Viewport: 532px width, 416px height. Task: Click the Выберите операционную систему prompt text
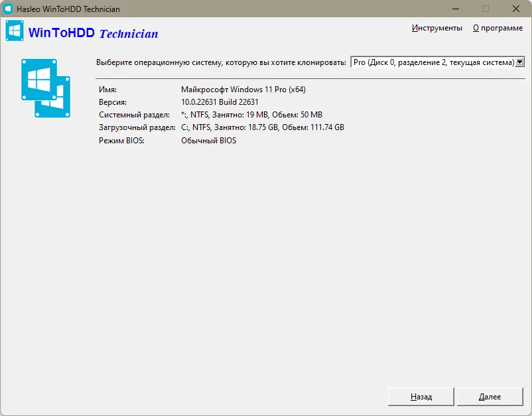(221, 62)
